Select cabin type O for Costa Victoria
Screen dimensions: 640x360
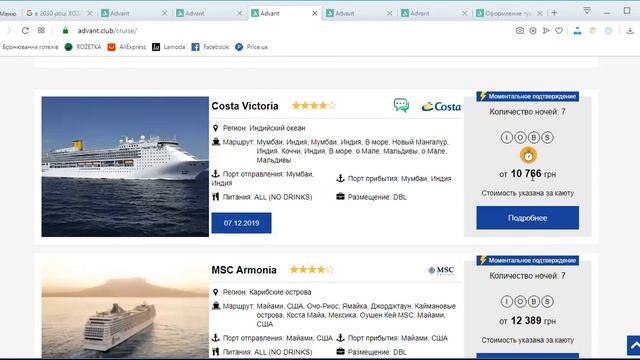coord(520,138)
